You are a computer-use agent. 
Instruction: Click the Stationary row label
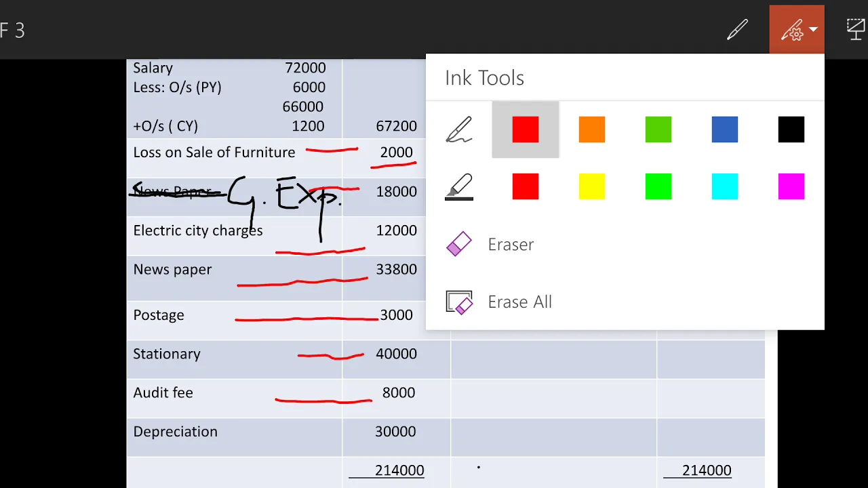167,354
